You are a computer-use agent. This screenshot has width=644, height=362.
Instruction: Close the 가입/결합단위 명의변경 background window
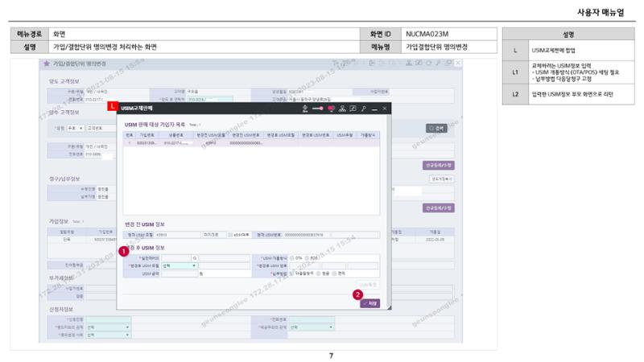pos(457,63)
